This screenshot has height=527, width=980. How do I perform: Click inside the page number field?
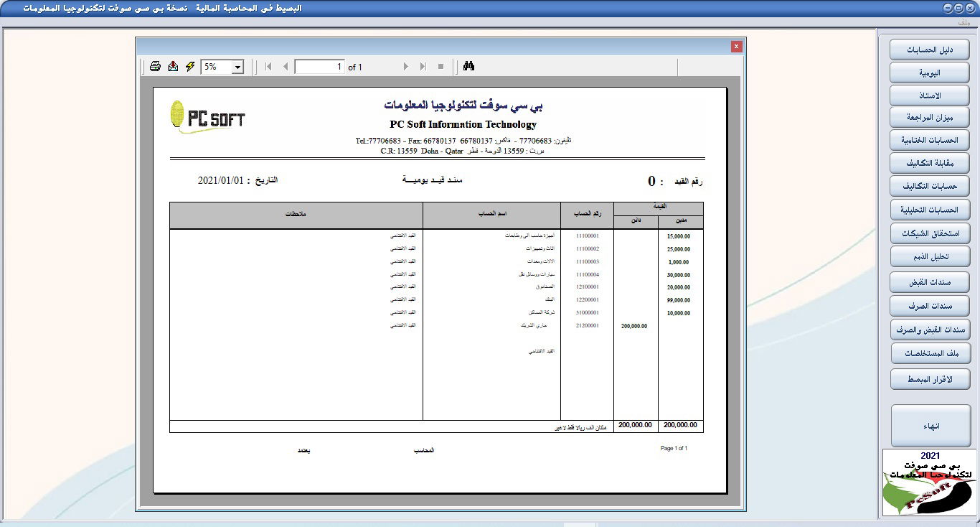319,65
